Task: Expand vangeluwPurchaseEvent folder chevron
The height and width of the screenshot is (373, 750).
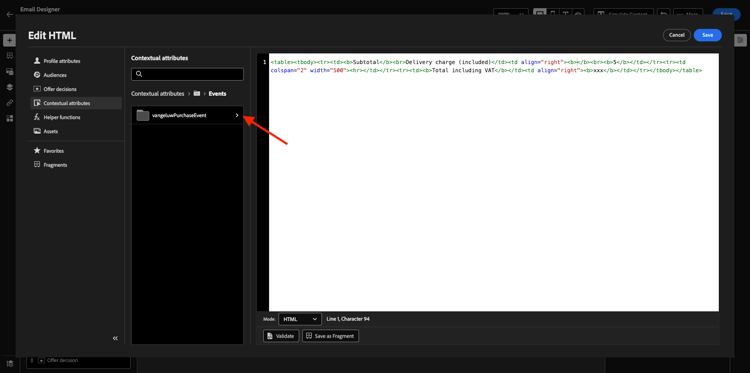Action: click(237, 115)
